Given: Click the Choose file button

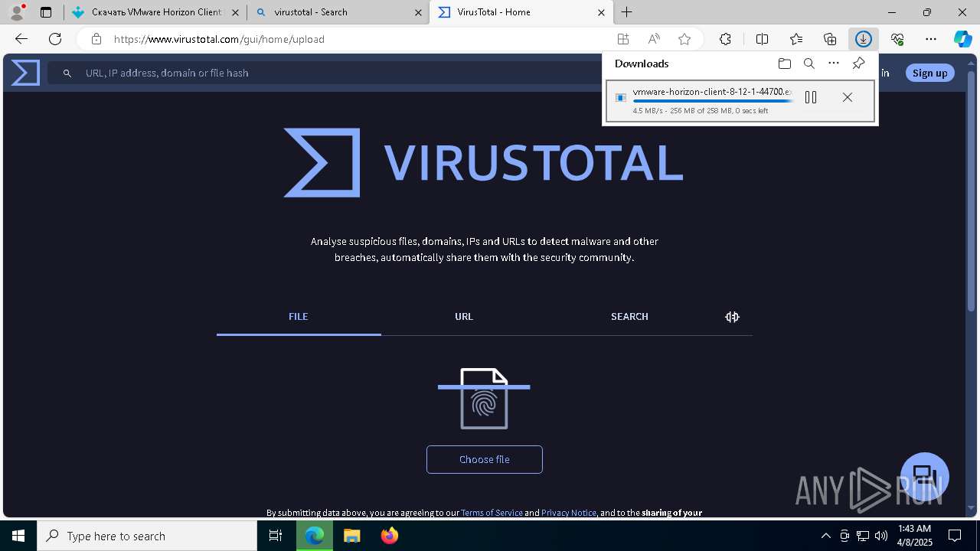Looking at the screenshot, I should coord(485,459).
